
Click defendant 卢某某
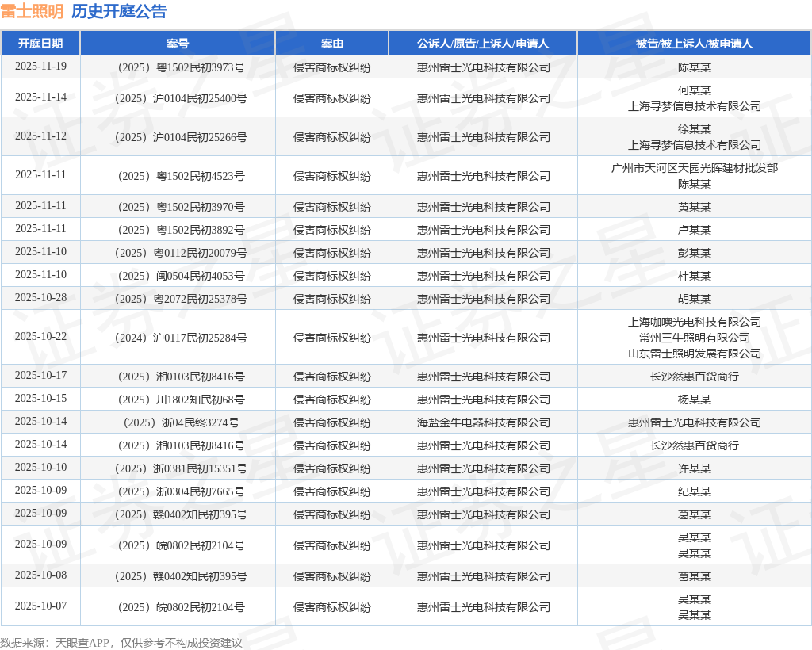(695, 230)
